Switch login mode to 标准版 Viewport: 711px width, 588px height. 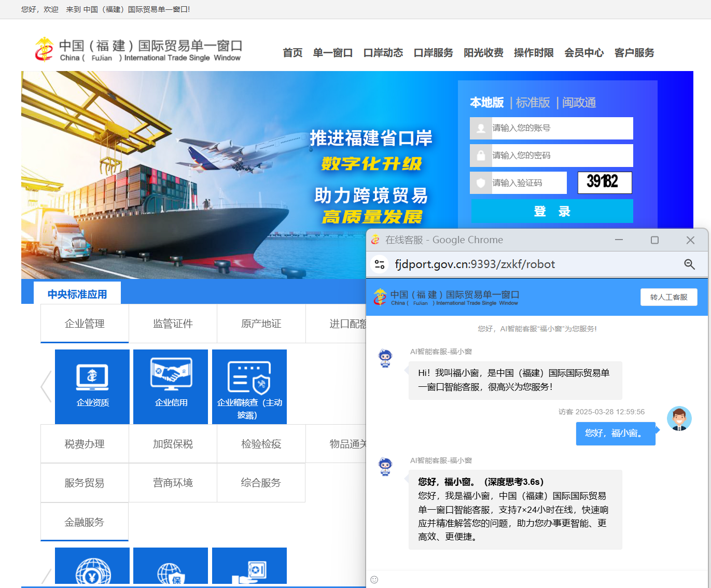[x=533, y=103]
